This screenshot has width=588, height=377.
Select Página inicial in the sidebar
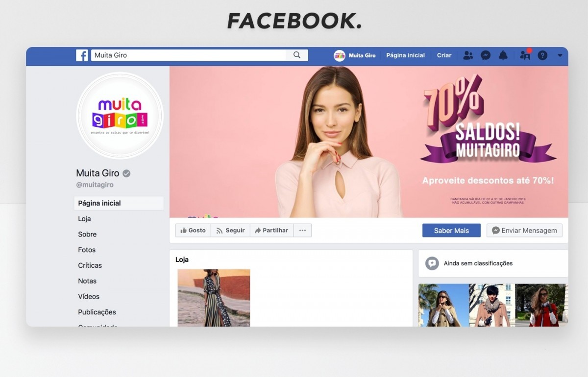pyautogui.click(x=119, y=203)
